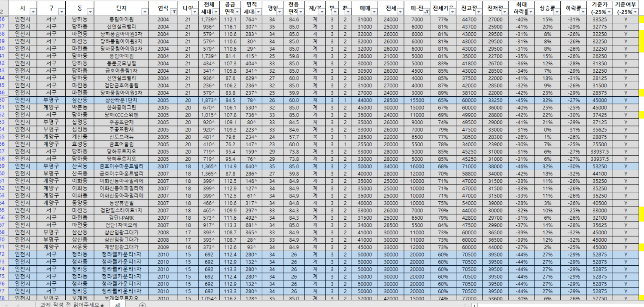Viewport: 644px width, 307px height.
Task: Open the filtered 매-전 column dropdown
Action: coord(425,12)
